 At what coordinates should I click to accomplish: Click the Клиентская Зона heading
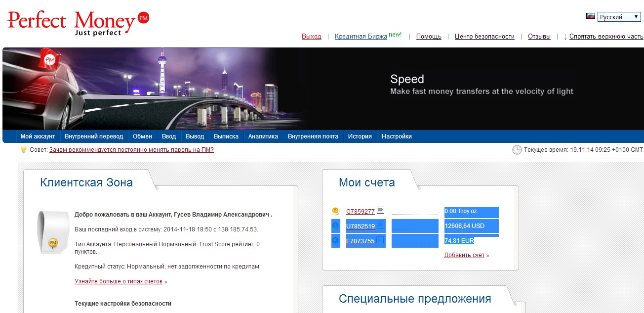[86, 182]
